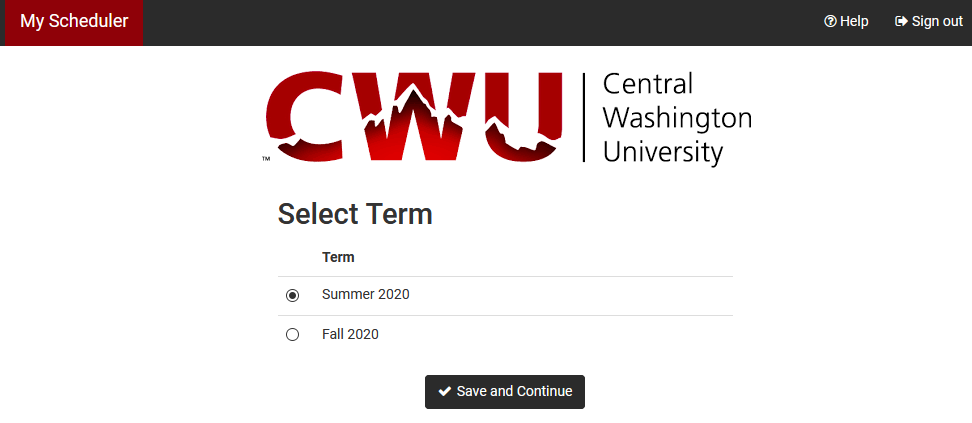
Task: Click the Central Washington University wordmark text
Action: pyautogui.click(x=677, y=118)
